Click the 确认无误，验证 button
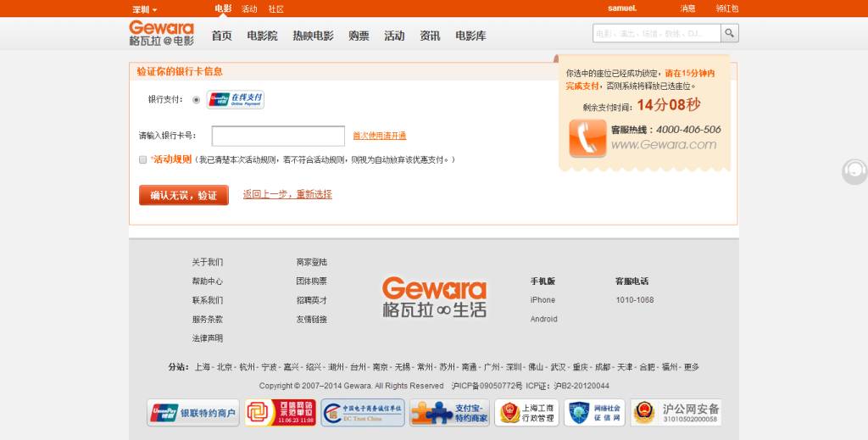The height and width of the screenshot is (440, 868). point(184,195)
